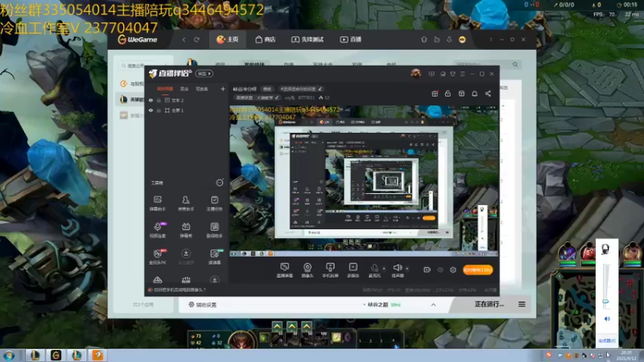Select the 全屏 1 source row
644x362 pixels.
click(x=187, y=110)
